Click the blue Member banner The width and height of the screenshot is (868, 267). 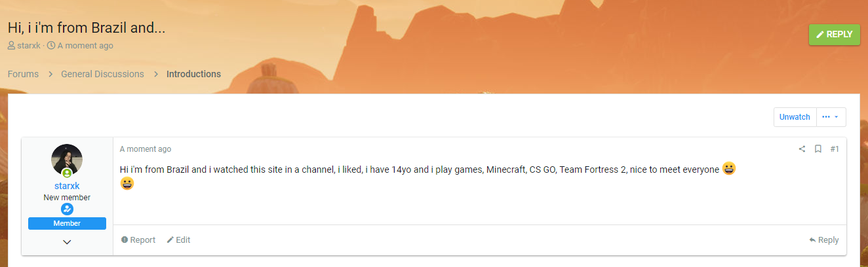pyautogui.click(x=67, y=224)
